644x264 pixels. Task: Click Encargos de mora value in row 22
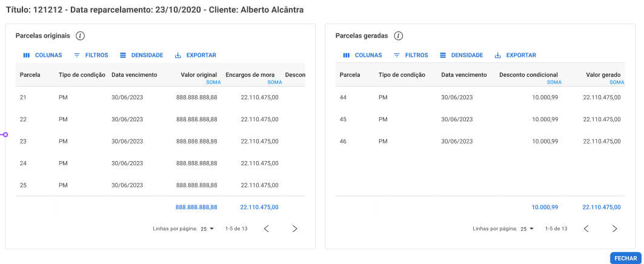pyautogui.click(x=259, y=119)
